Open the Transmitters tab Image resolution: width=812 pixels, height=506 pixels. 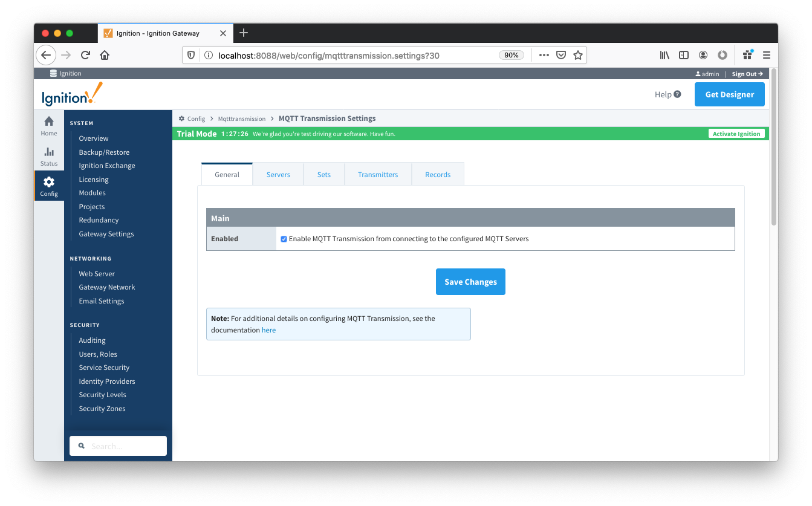[x=378, y=174]
